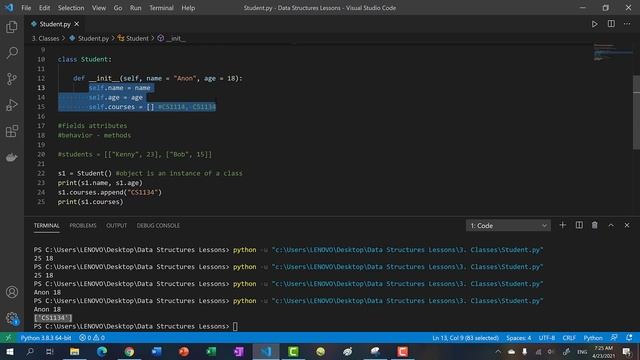Expand the __init__ breadcrumb item
Viewport: 640px width, 360px height.
point(171,38)
